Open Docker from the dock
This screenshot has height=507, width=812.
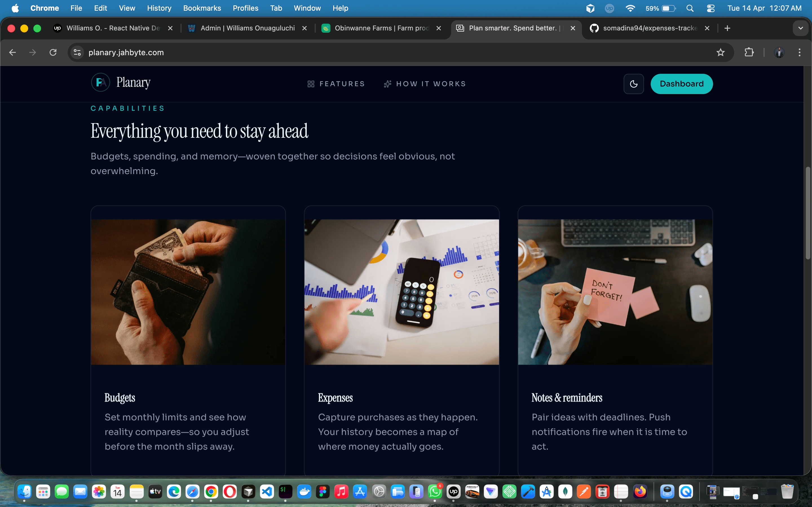click(305, 491)
